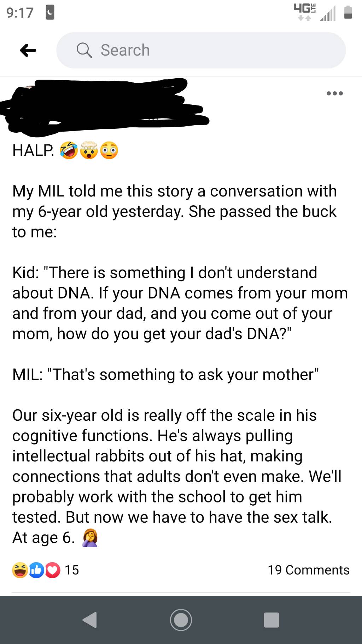Tap the blue like reaction icon

click(x=36, y=570)
